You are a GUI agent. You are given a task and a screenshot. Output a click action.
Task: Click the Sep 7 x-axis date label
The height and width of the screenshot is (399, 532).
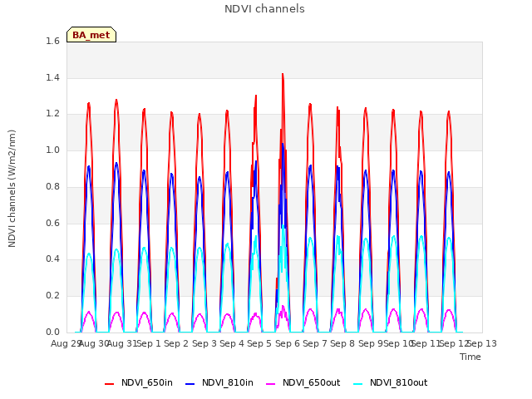(315, 343)
